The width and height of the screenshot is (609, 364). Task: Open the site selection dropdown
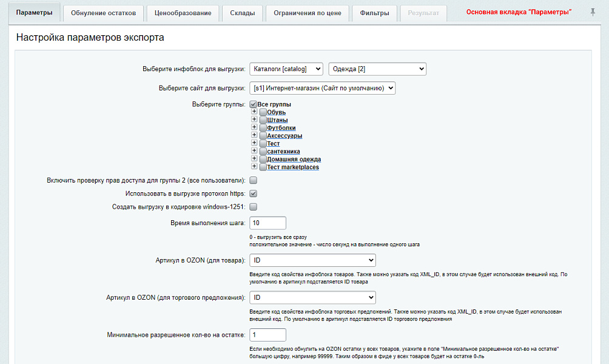coord(322,88)
